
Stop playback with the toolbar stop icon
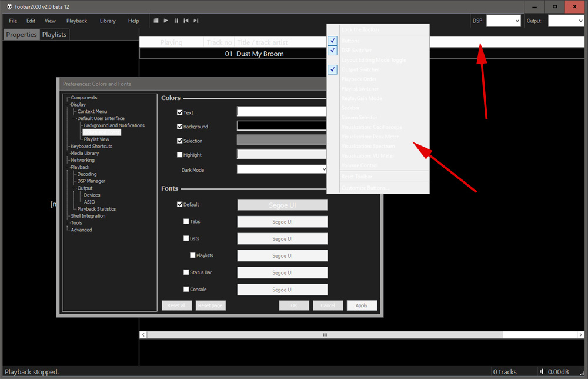pyautogui.click(x=156, y=21)
